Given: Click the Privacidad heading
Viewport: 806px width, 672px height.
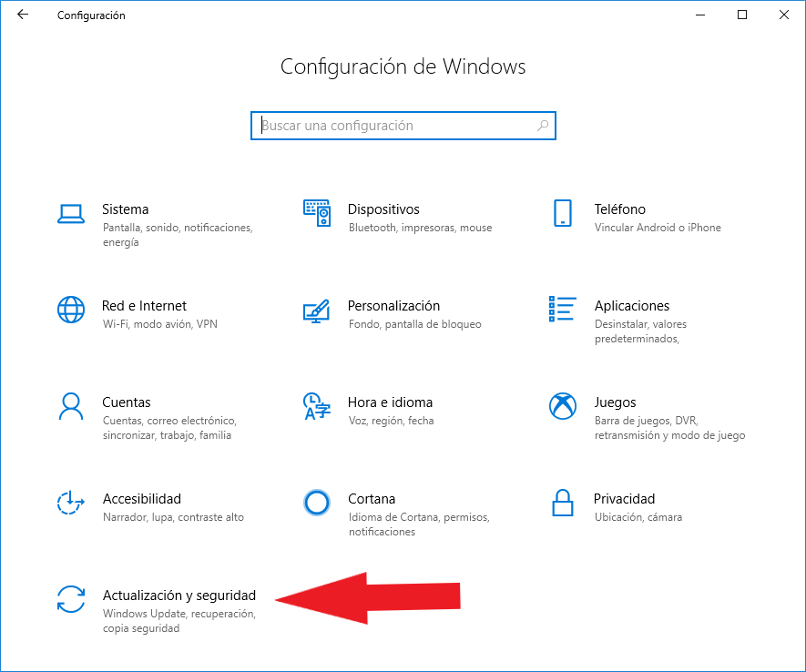Looking at the screenshot, I should pos(624,499).
